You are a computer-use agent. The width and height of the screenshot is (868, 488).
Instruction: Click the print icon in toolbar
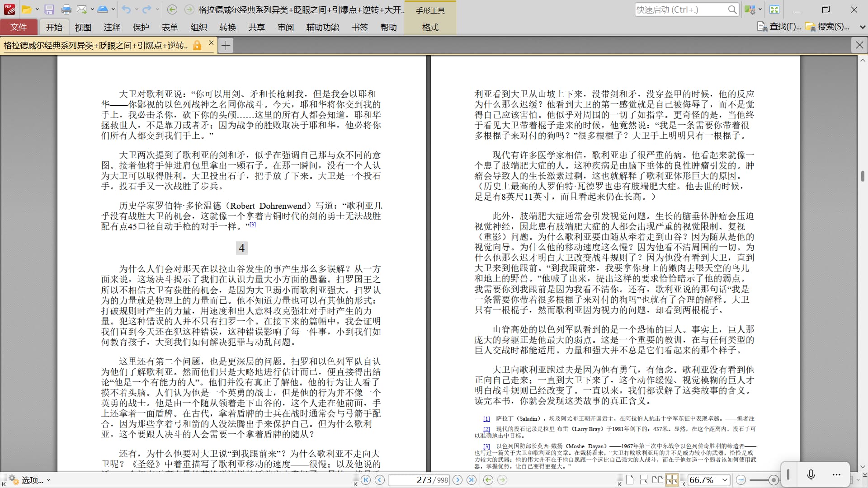pyautogui.click(x=66, y=9)
